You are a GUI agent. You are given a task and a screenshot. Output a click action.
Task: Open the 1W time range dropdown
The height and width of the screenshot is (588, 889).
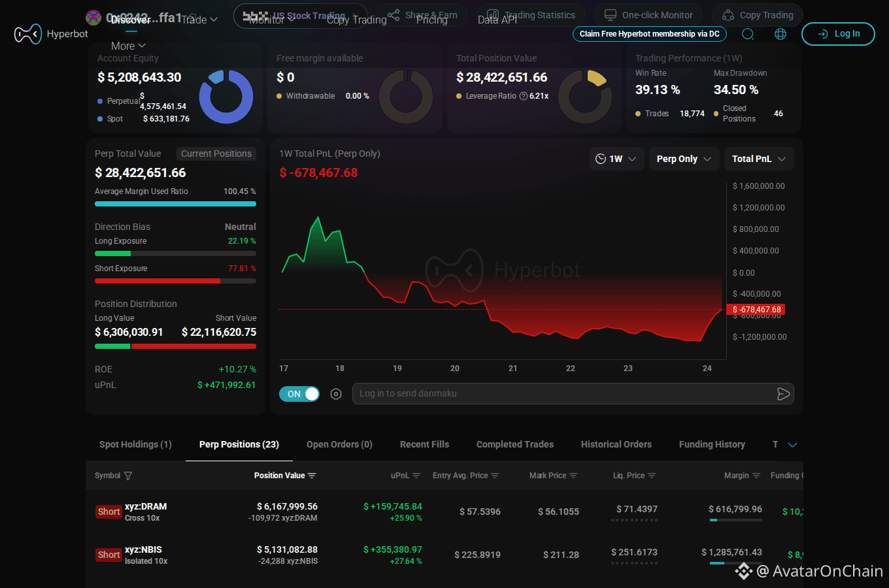(x=617, y=159)
